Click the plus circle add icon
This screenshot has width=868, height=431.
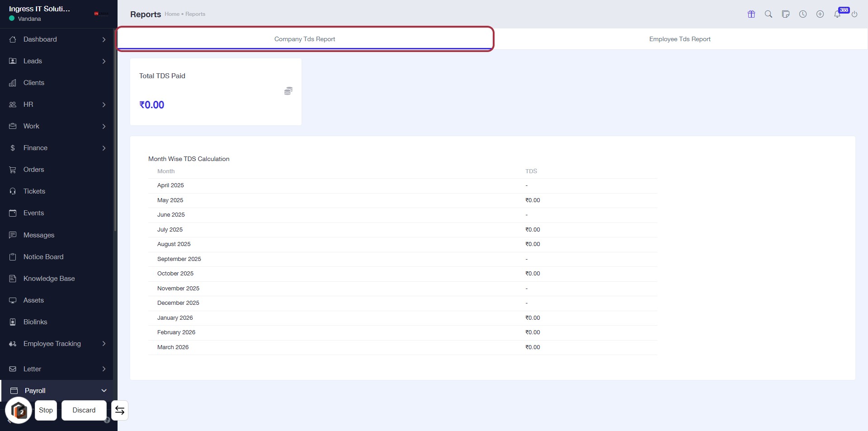pos(820,14)
